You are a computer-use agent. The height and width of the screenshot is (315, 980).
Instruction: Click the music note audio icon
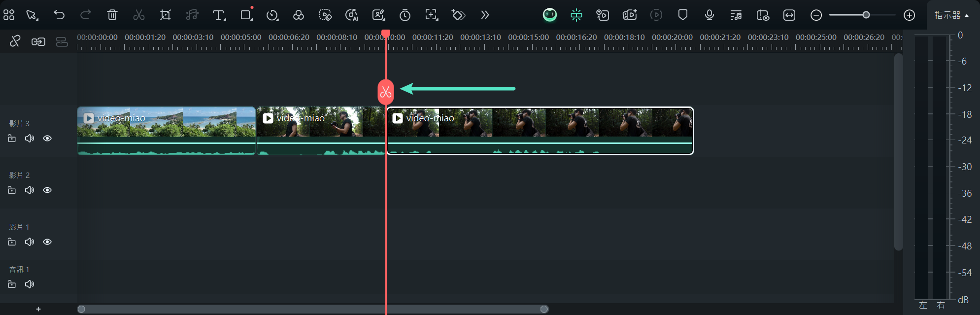click(x=192, y=15)
